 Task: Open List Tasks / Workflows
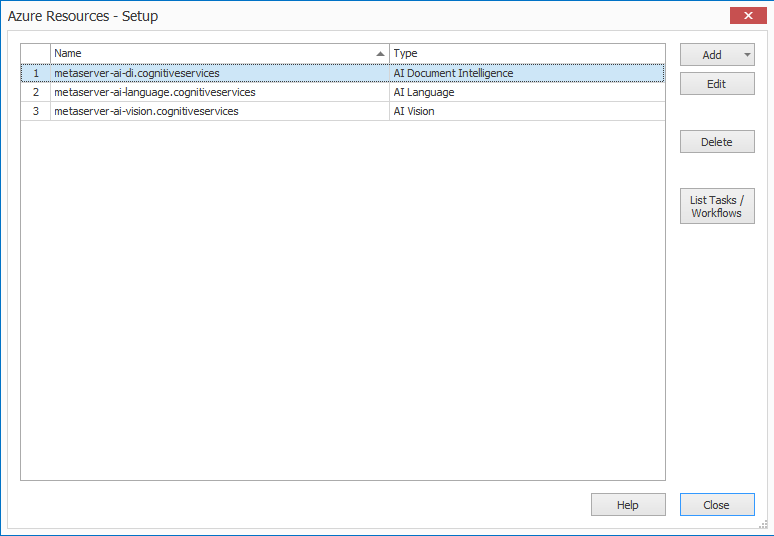click(x=717, y=206)
